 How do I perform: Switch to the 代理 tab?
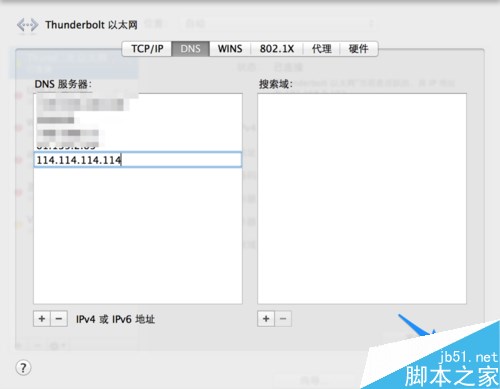321,49
